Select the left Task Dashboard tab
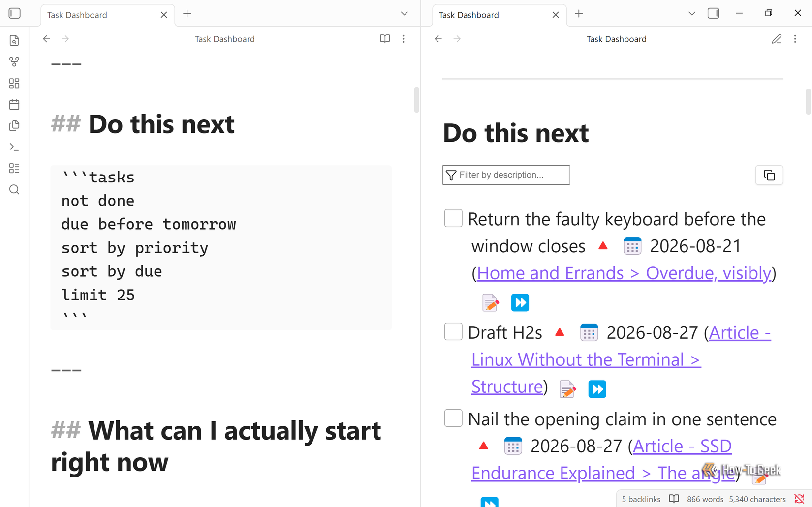812x507 pixels. click(108, 15)
